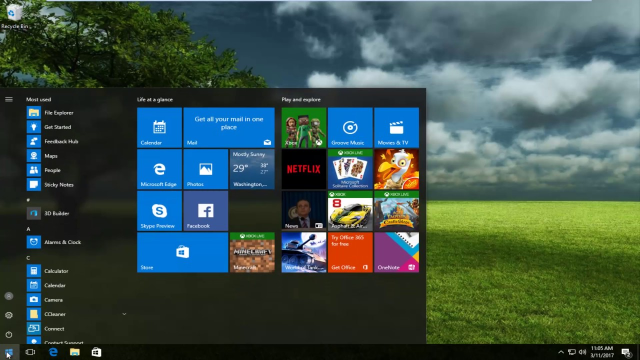Viewport: 640px width, 360px height.
Task: Open Calendar in the app list
Action: [76, 285]
